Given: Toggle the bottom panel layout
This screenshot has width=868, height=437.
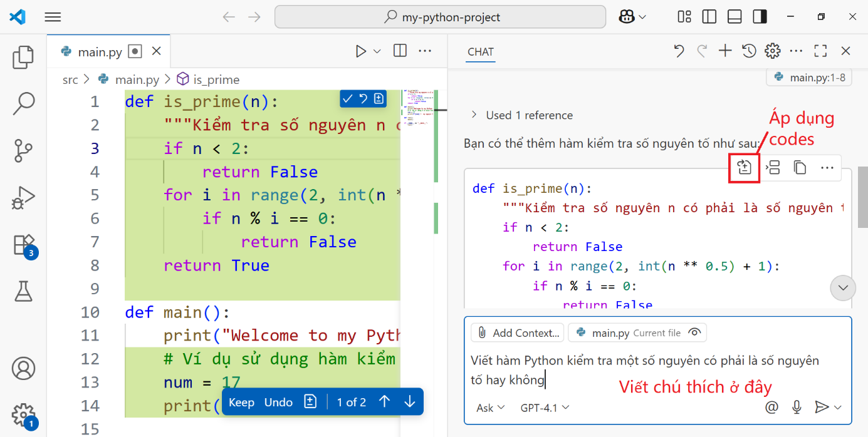Looking at the screenshot, I should tap(734, 17).
